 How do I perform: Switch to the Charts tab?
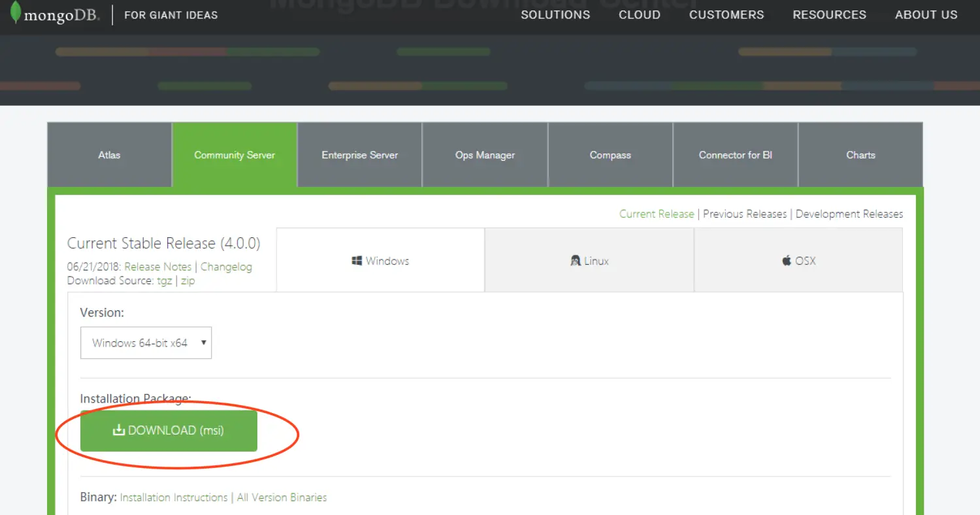(860, 155)
